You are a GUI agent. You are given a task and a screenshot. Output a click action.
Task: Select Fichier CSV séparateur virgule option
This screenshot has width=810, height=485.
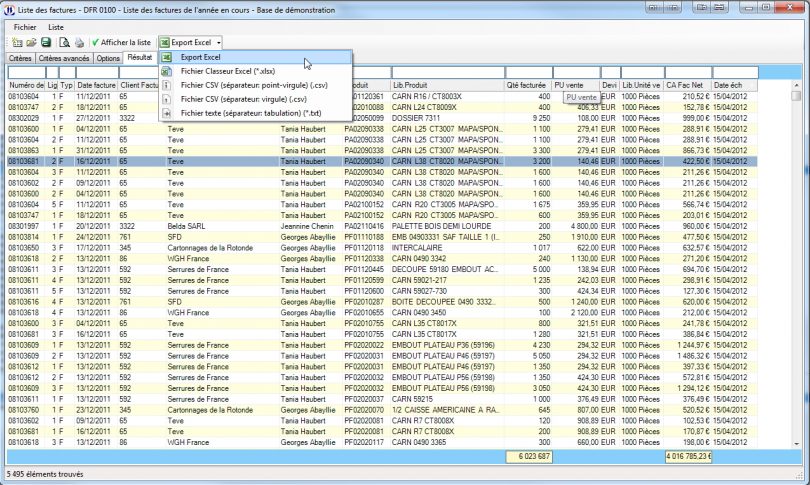pyautogui.click(x=256, y=99)
